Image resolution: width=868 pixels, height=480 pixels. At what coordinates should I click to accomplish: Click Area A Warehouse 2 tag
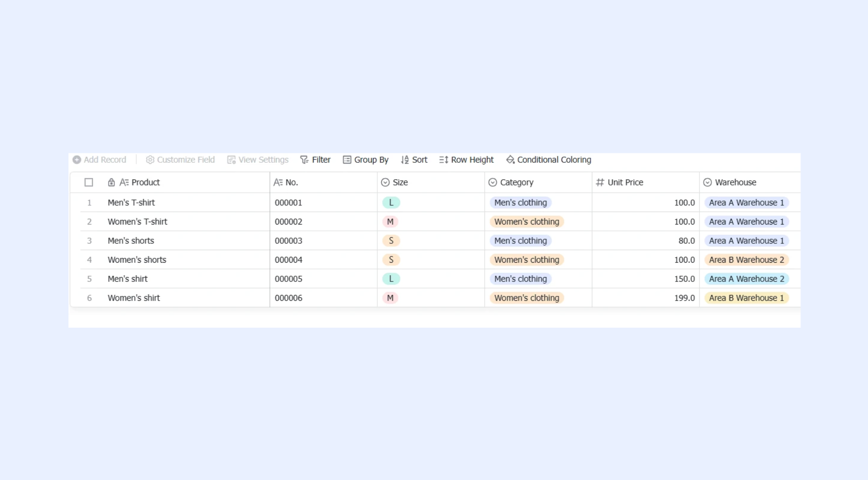(747, 279)
